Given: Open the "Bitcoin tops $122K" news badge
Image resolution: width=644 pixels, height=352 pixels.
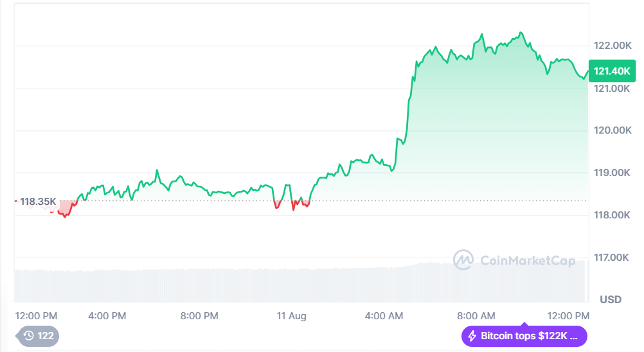Looking at the screenshot, I should (x=524, y=335).
